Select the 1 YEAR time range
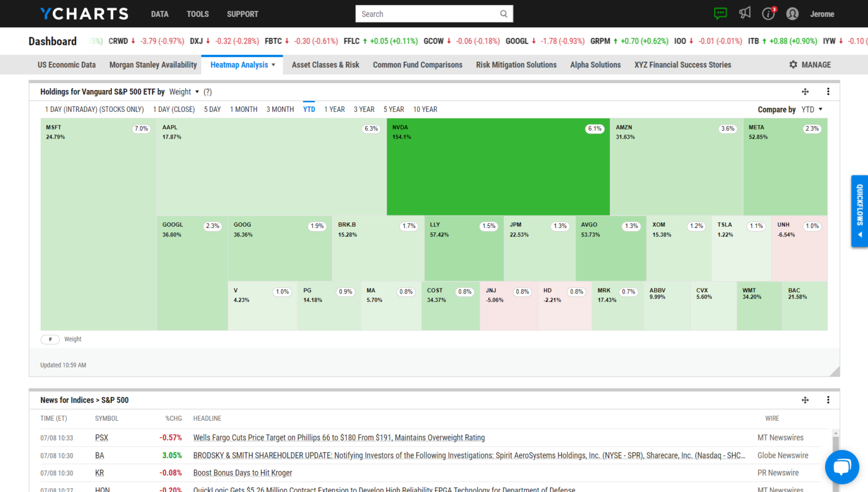This screenshot has width=868, height=492. click(x=334, y=109)
